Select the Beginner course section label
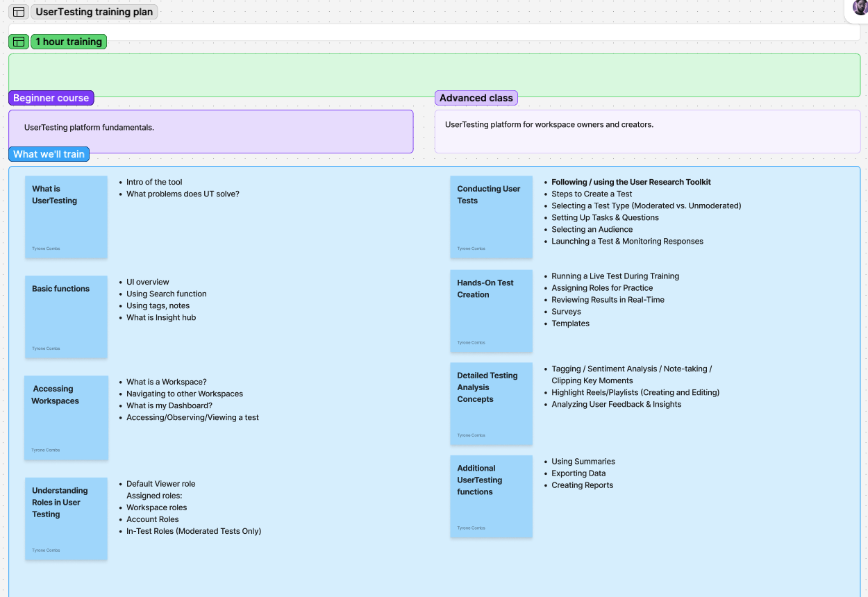Screen dimensions: 868x597 click(51, 98)
